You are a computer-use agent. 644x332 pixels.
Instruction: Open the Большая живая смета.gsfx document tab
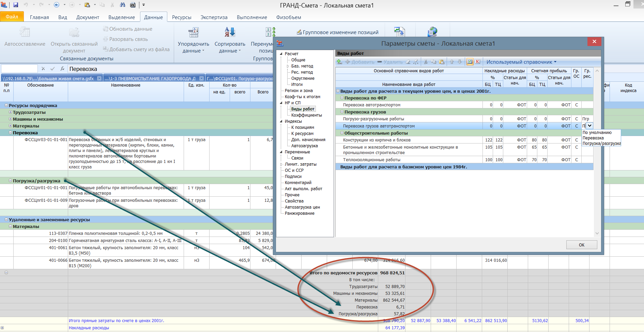tap(48, 78)
